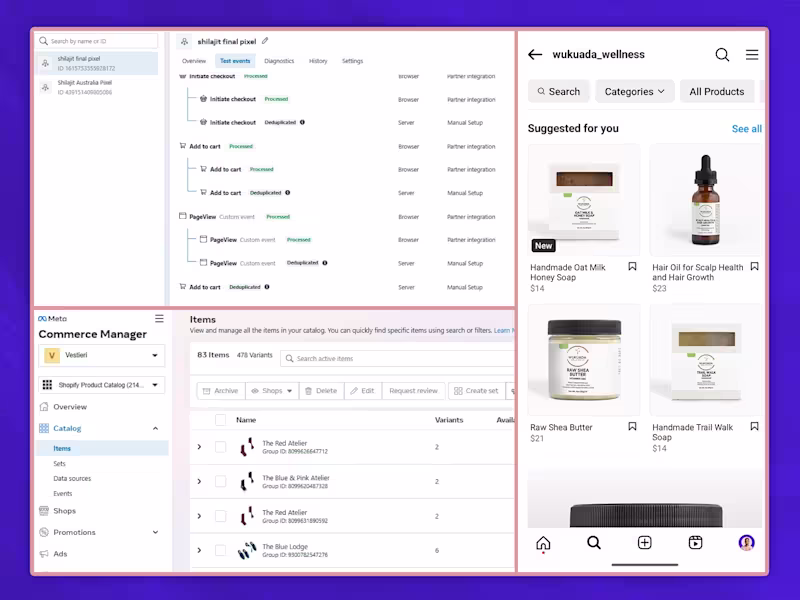
Task: Click Search active items field
Action: (397, 359)
